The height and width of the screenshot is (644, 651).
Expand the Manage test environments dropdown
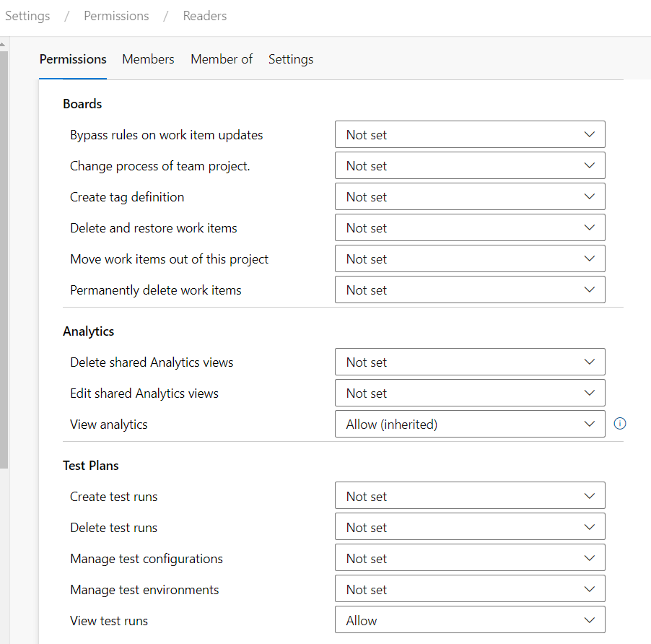(470, 590)
